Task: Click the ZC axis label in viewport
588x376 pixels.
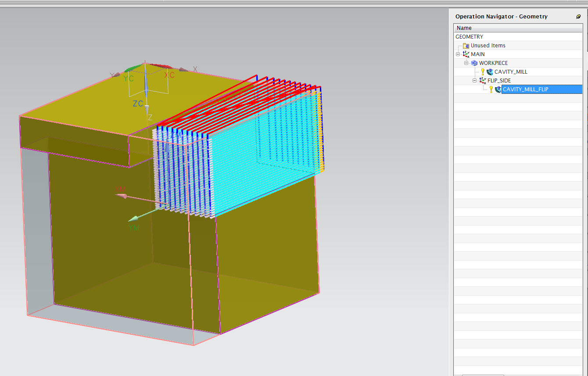Action: 138,104
